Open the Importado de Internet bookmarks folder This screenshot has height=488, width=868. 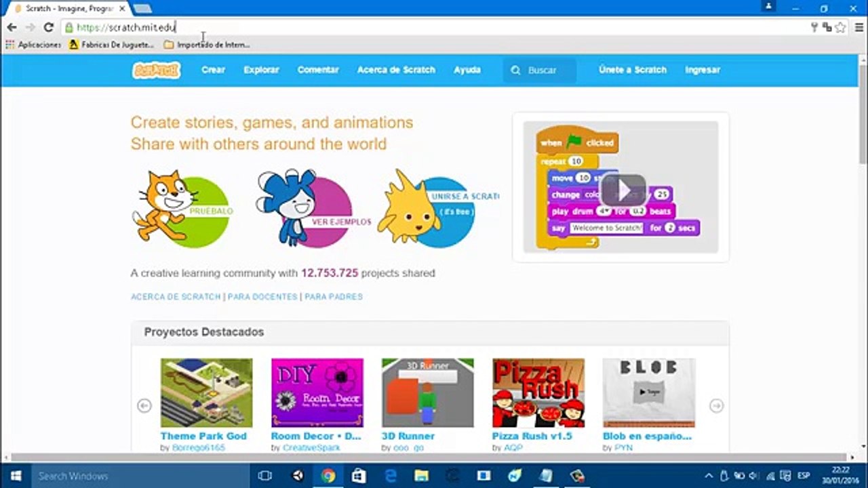[207, 45]
